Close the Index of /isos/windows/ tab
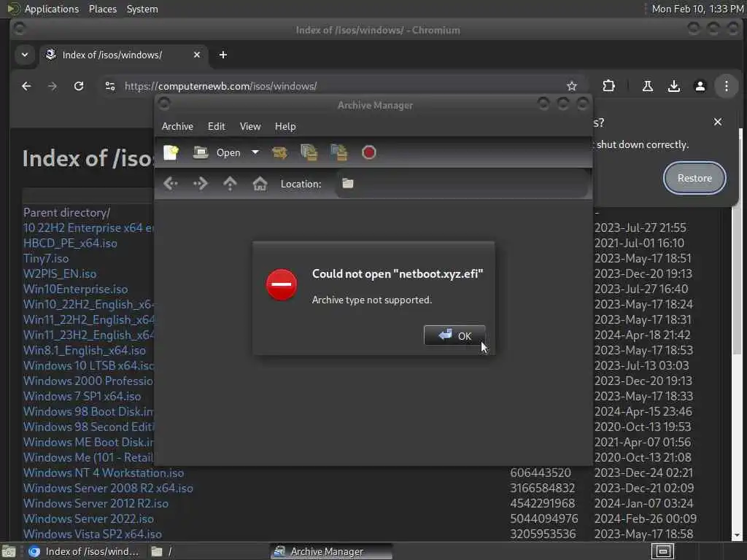The width and height of the screenshot is (747, 560). tap(197, 55)
